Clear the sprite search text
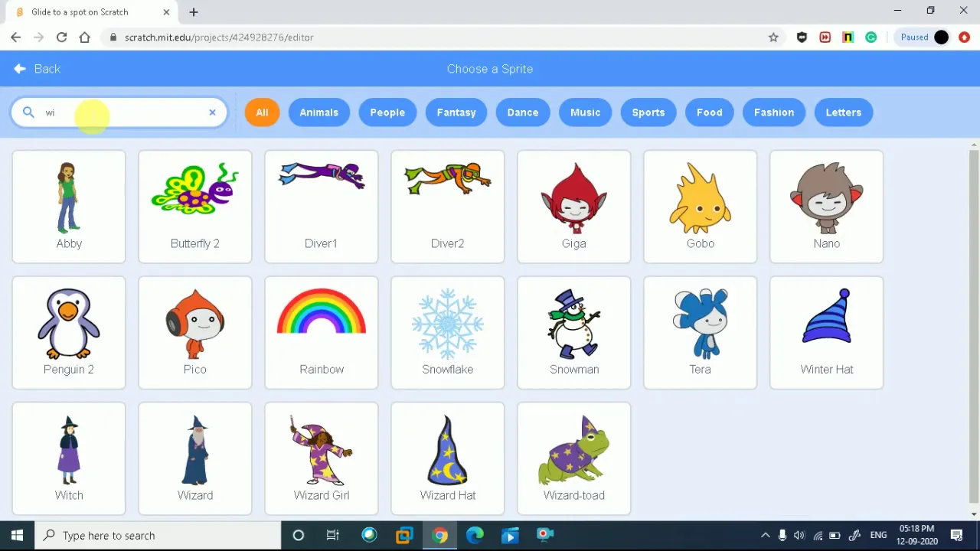The width and height of the screenshot is (980, 551). [x=212, y=112]
